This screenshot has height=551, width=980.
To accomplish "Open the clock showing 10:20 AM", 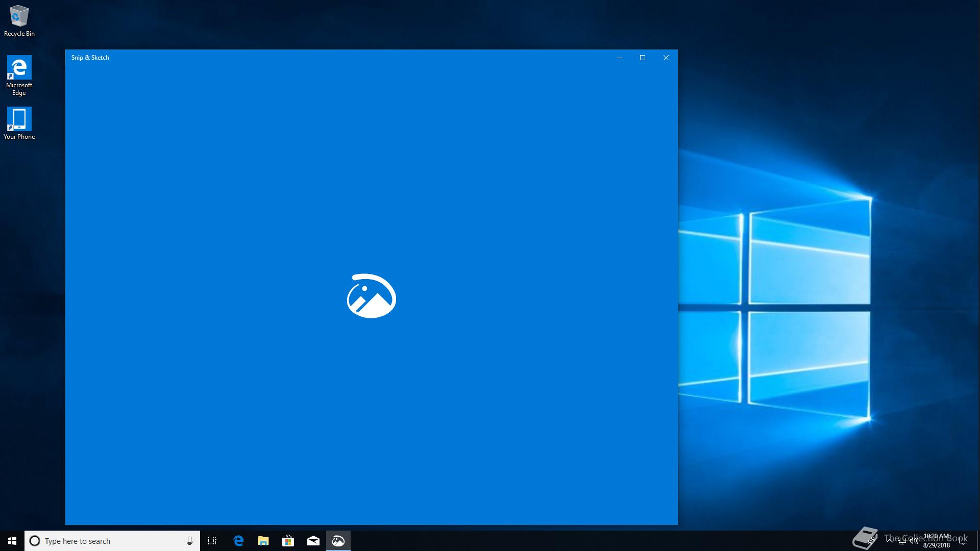I will (937, 541).
